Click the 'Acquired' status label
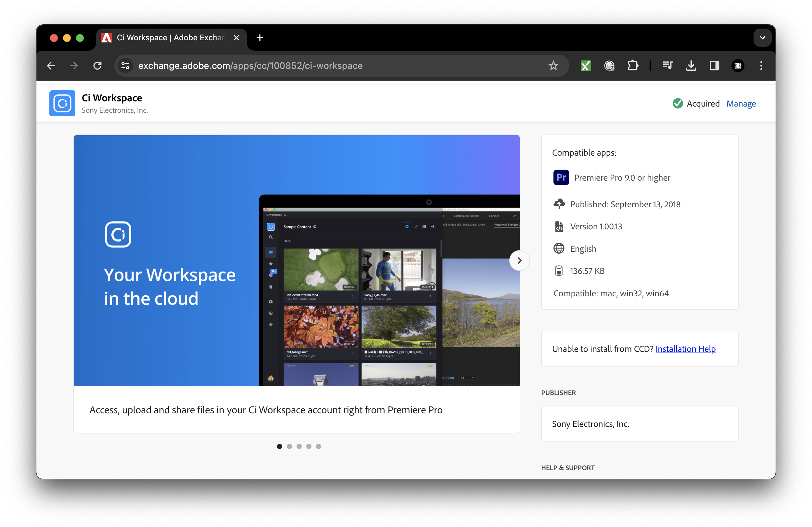 point(703,103)
